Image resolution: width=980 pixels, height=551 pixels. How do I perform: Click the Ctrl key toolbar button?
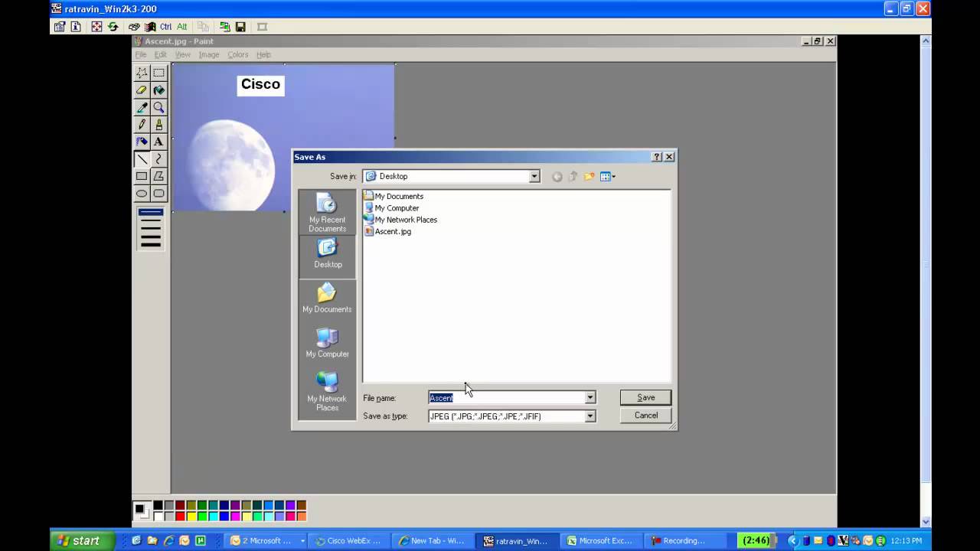pyautogui.click(x=165, y=27)
